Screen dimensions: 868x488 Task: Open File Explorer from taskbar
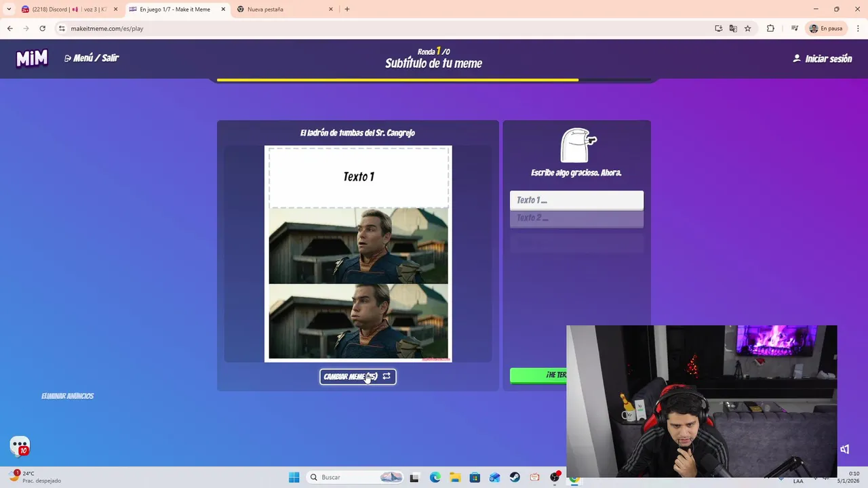pos(455,477)
